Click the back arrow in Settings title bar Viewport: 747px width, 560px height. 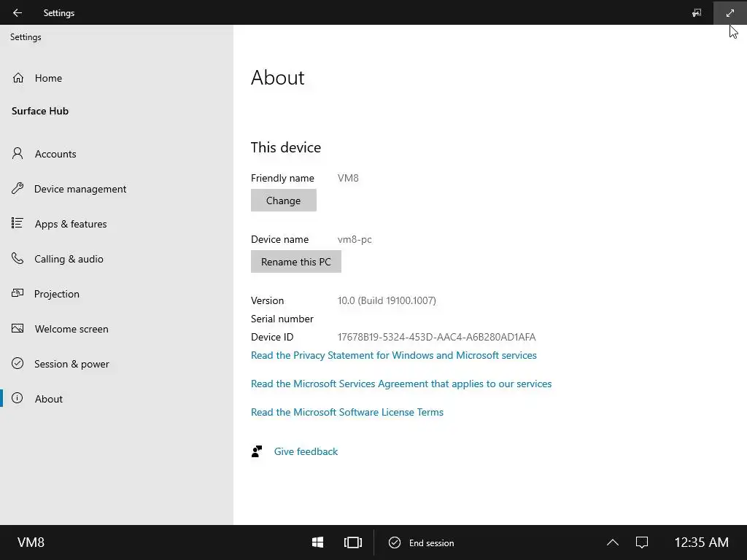[x=18, y=13]
